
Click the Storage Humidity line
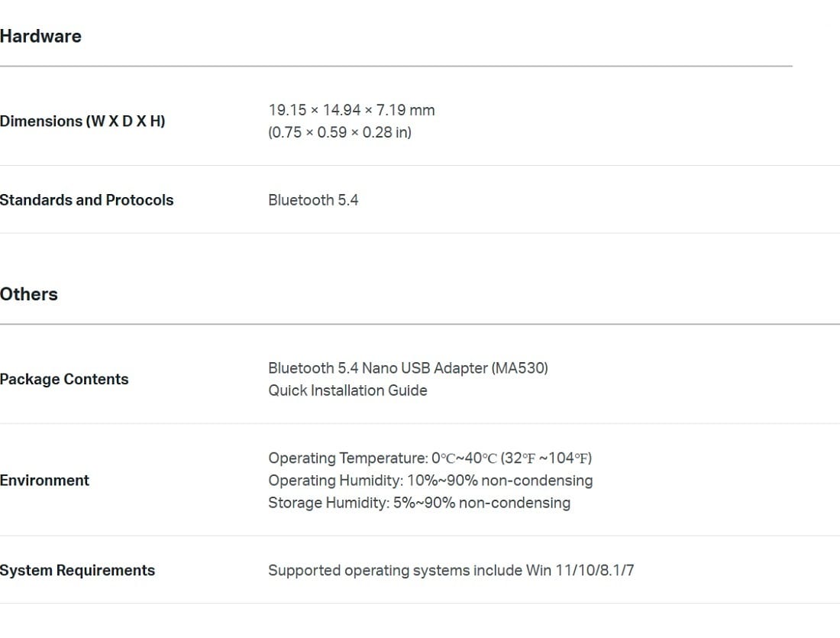[419, 503]
